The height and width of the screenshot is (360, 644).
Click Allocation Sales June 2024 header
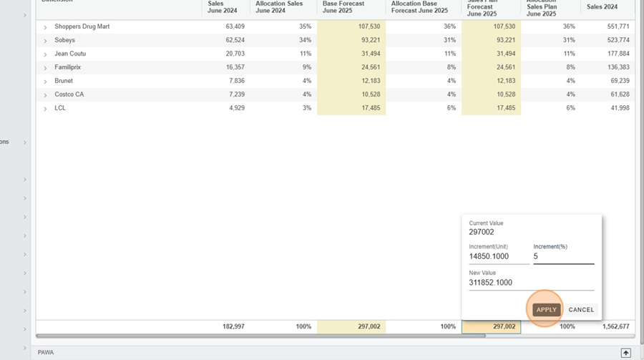(279, 7)
